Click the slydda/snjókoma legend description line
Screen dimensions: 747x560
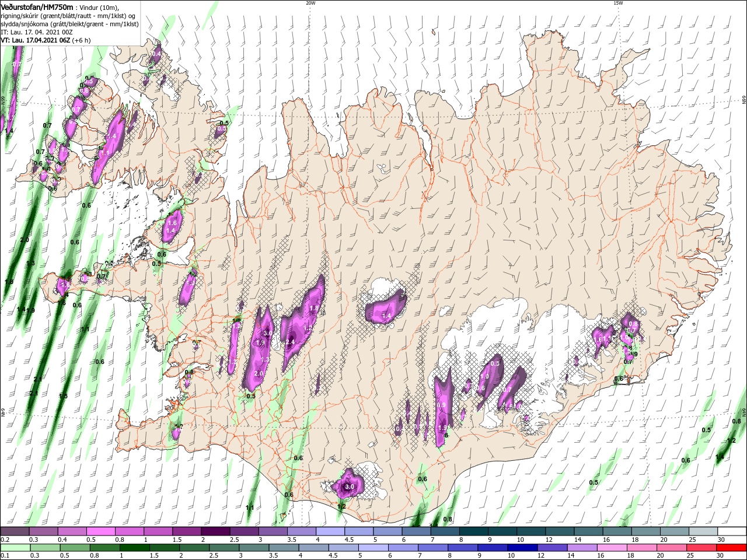click(69, 24)
